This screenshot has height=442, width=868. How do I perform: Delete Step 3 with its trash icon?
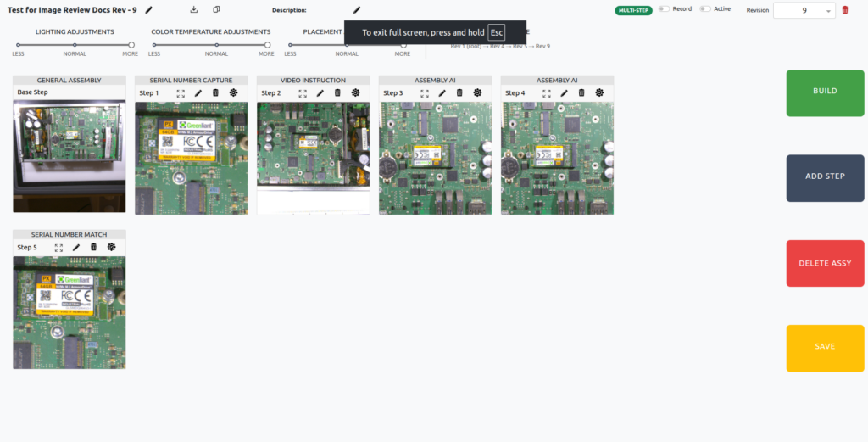click(459, 92)
